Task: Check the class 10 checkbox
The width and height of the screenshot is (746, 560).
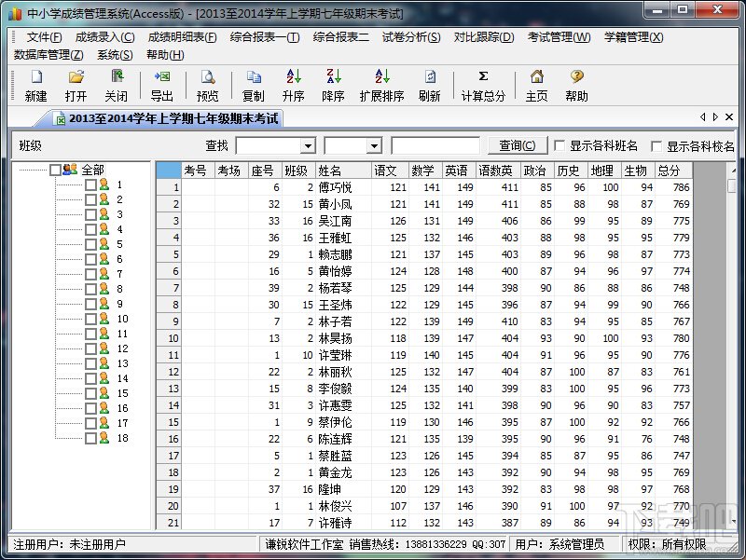Action: coord(90,319)
